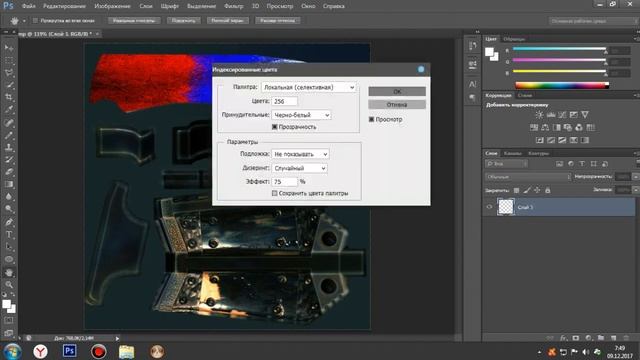The image size is (640, 360).
Task: Open the workspace switcher dropdown
Action: click(x=593, y=20)
